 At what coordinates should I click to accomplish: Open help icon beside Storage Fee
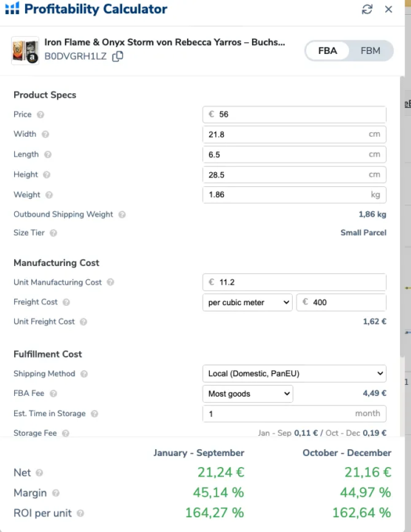point(66,433)
